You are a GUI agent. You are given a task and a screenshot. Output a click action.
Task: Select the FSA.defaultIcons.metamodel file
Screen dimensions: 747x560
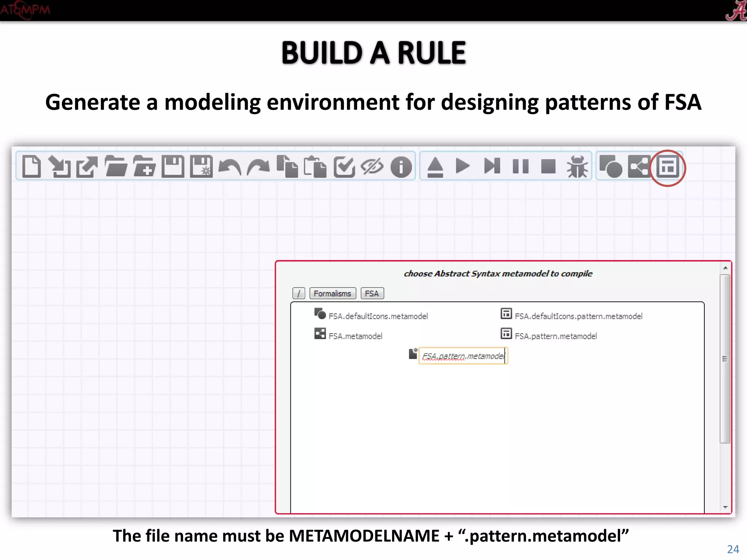[x=378, y=316]
